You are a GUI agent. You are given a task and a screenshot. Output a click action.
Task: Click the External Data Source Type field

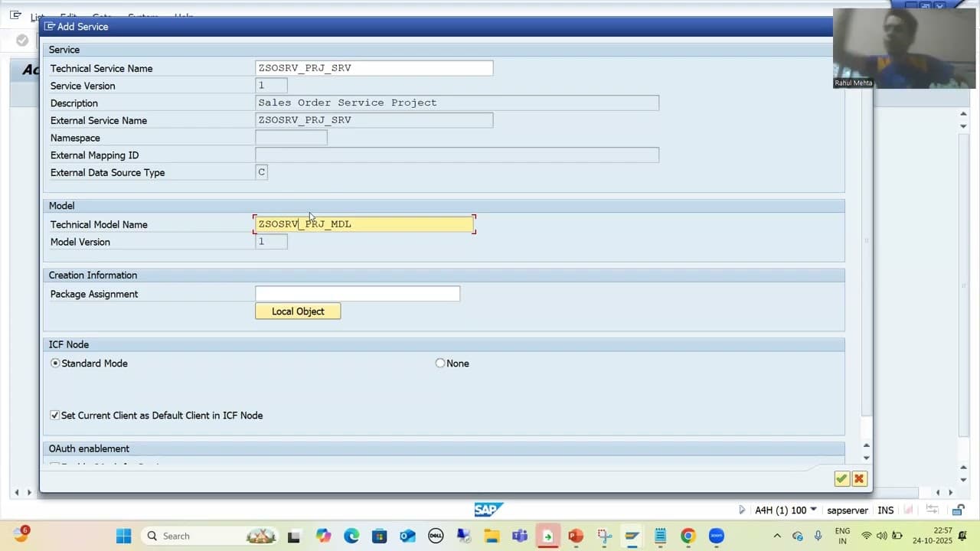[x=261, y=172]
